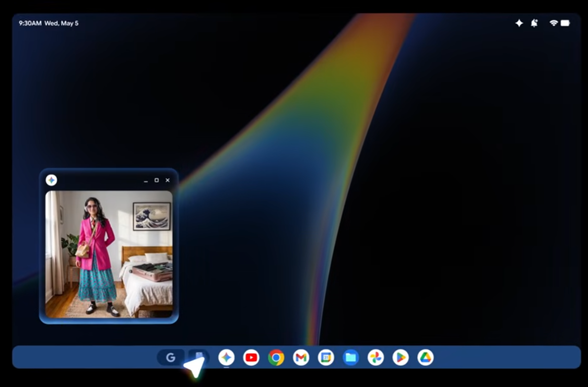Image resolution: width=588 pixels, height=387 pixels.
Task: Close the floating Gemini image window
Action: (x=168, y=180)
